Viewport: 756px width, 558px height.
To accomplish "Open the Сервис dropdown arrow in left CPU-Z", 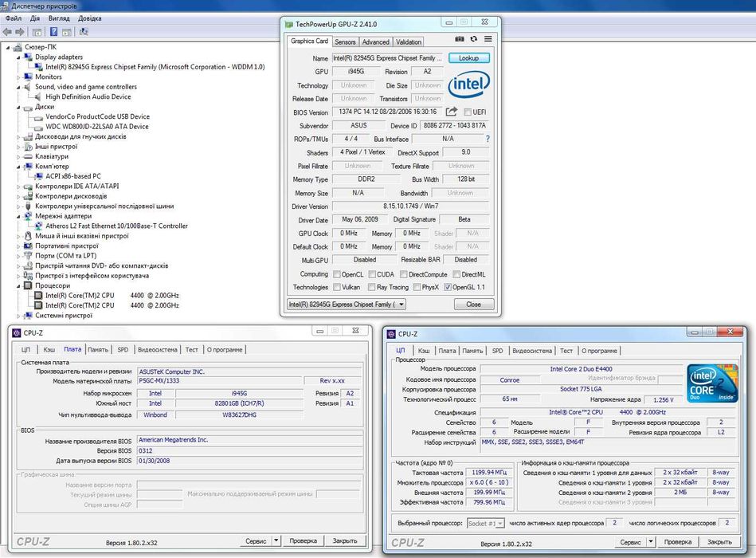I will 276,540.
